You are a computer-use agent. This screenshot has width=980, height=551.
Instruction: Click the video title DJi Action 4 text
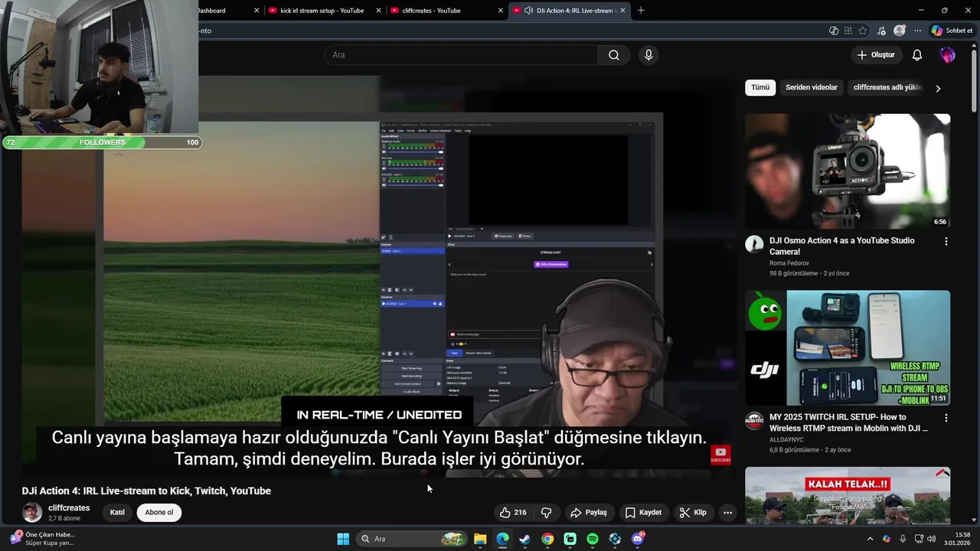point(146,491)
